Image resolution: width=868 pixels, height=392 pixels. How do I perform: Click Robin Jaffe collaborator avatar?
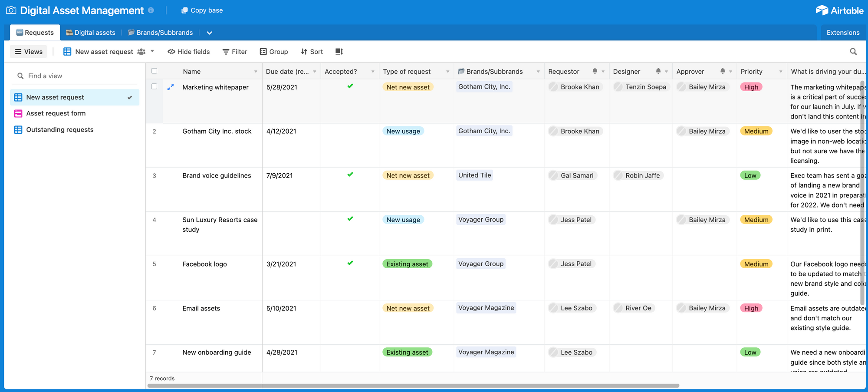tap(618, 175)
